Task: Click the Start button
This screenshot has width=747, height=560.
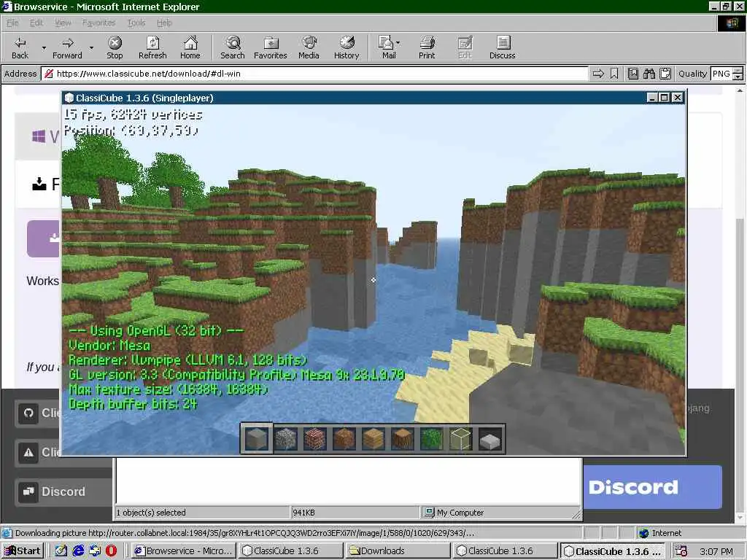Action: point(23,551)
